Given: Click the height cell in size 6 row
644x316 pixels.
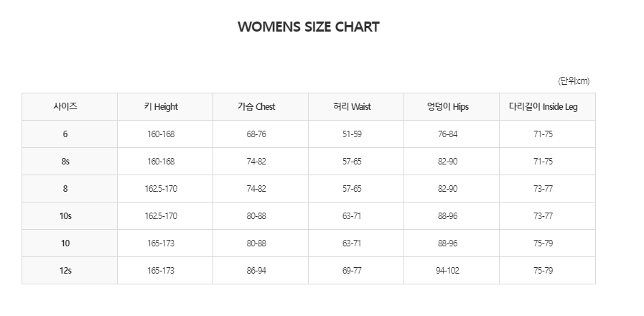Looking at the screenshot, I should point(161,134).
